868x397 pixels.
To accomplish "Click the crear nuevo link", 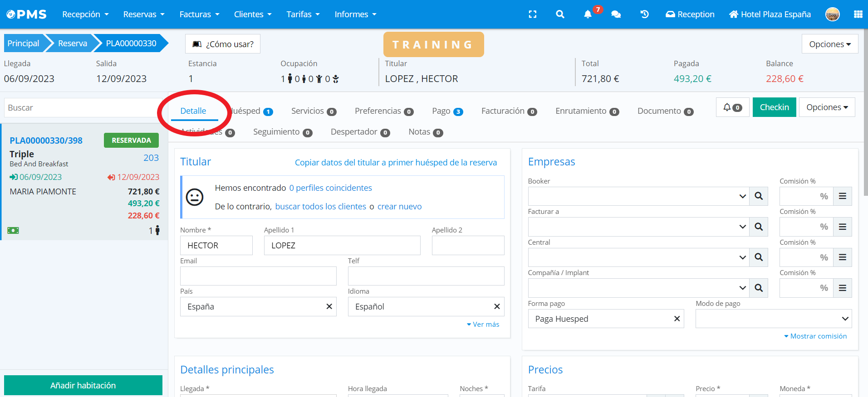I will (399, 207).
